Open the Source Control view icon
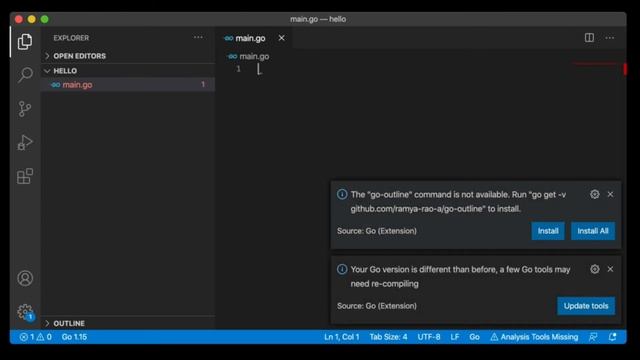The height and width of the screenshot is (360, 640). pos(25,109)
